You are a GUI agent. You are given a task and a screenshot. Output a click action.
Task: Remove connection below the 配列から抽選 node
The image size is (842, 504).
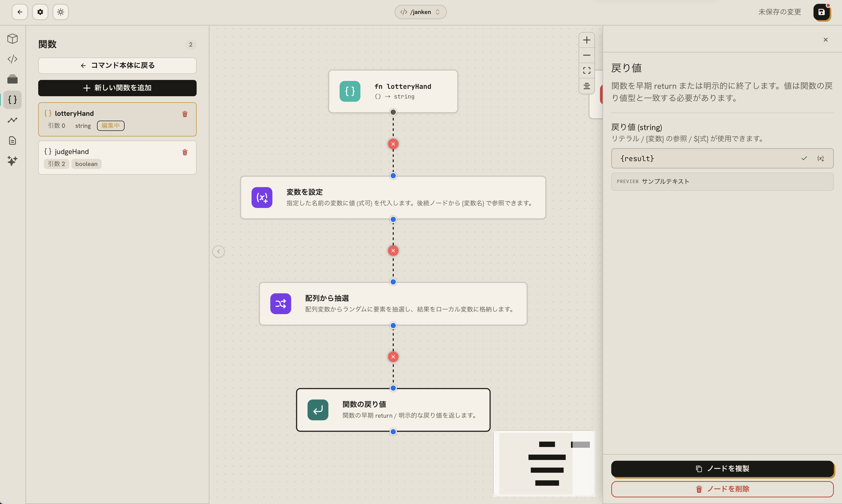point(393,357)
